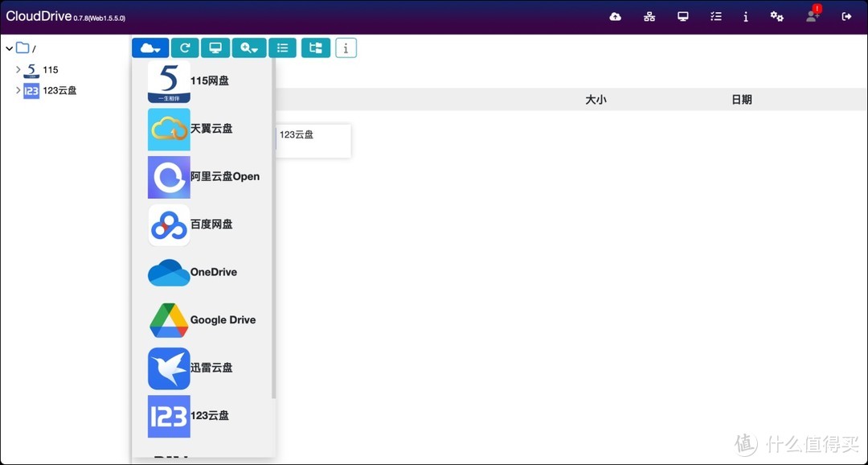Click the logout icon at top right
This screenshot has height=465, width=868.
845,15
